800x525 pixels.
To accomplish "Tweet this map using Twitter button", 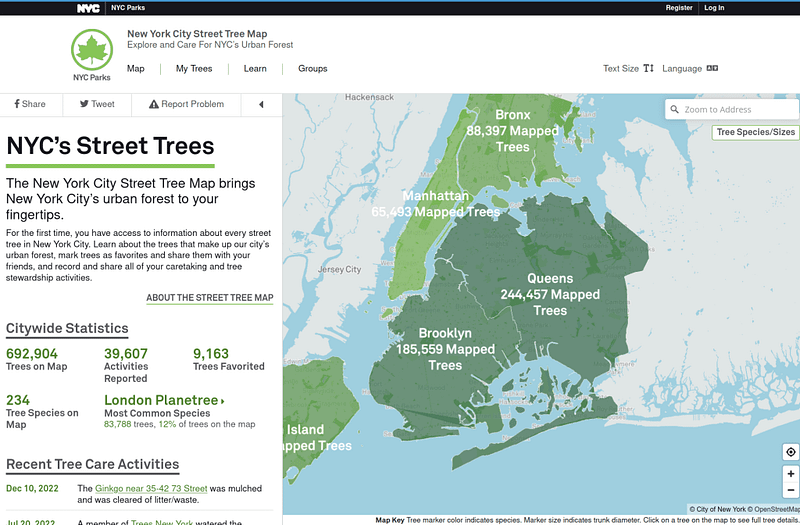I will click(x=84, y=104).
